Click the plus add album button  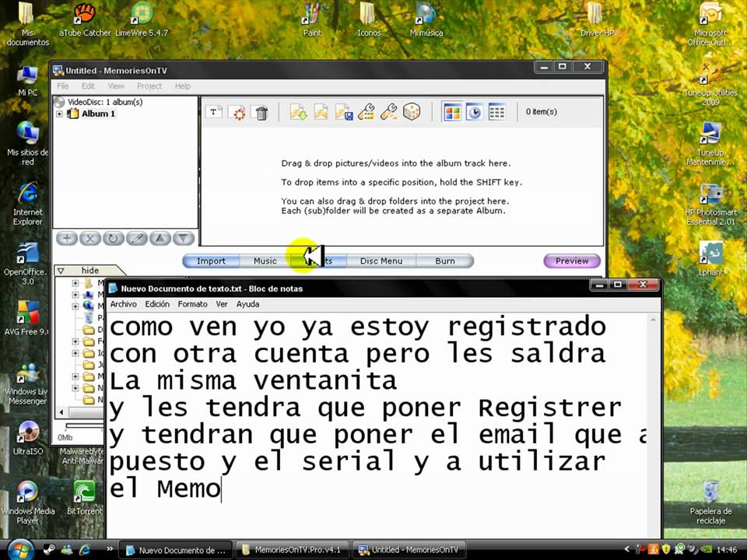coord(67,238)
